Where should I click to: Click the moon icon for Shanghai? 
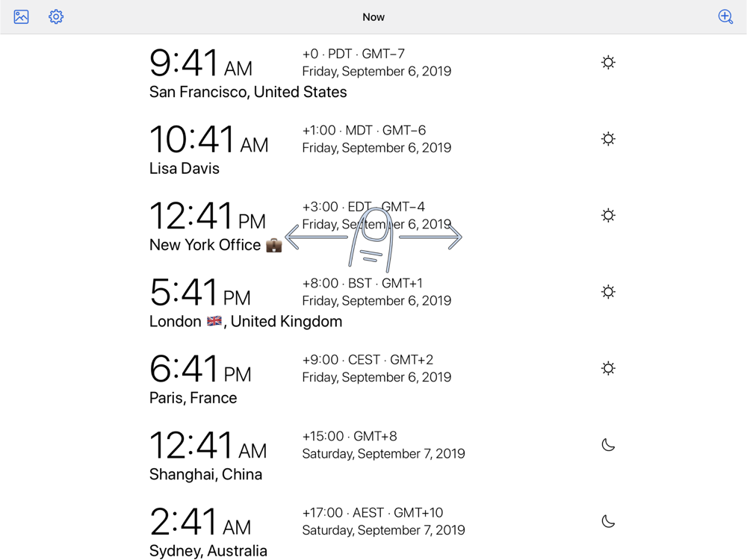pos(608,445)
